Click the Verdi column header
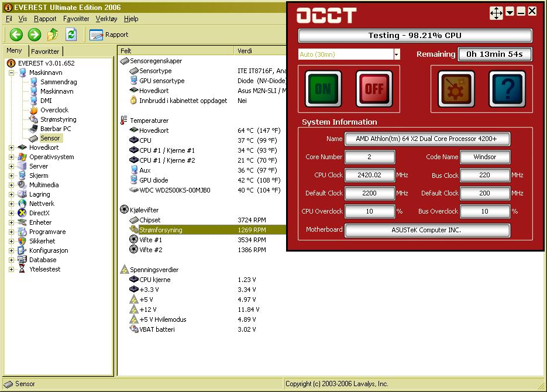 click(x=260, y=51)
